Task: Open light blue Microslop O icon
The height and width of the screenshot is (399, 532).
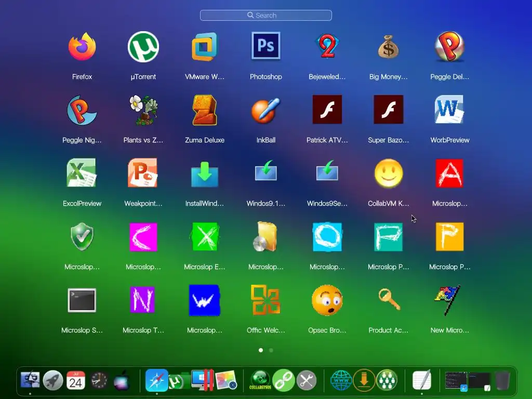Action: pyautogui.click(x=327, y=237)
